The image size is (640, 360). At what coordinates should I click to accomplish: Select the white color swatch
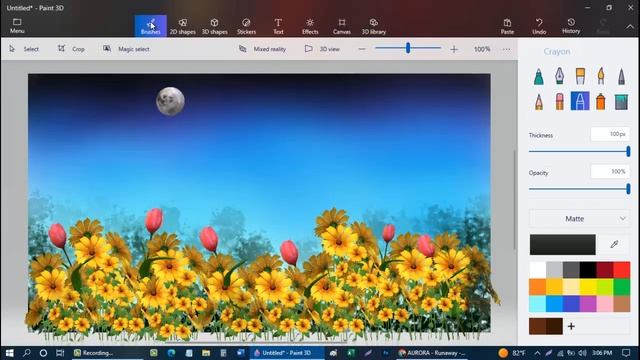(x=538, y=270)
